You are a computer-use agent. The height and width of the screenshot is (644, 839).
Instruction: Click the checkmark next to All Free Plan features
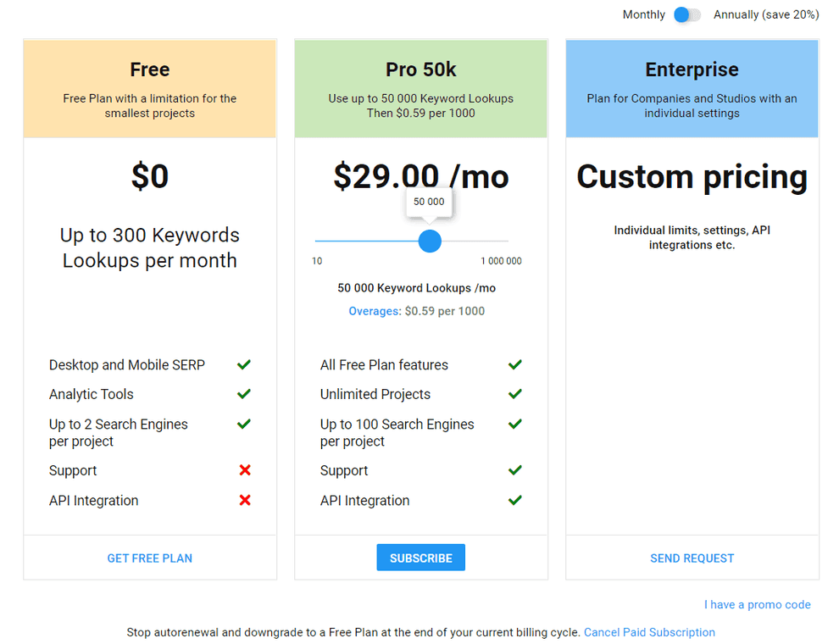tap(514, 364)
